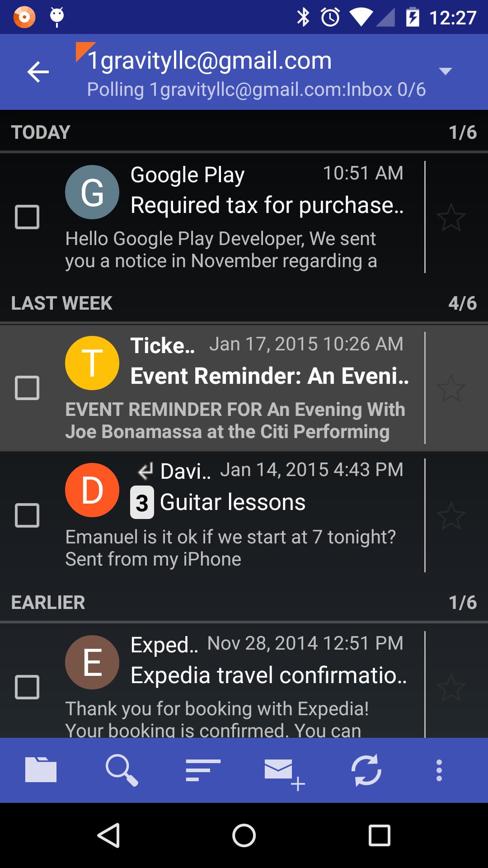488x868 pixels.
Task: Check the Google Play message checkbox
Action: coord(27,217)
